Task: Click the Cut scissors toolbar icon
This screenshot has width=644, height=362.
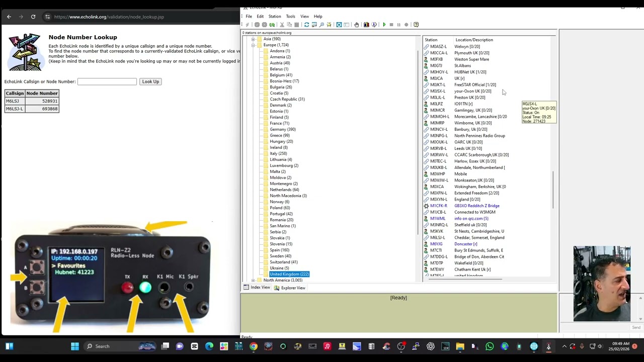Action: [282, 25]
